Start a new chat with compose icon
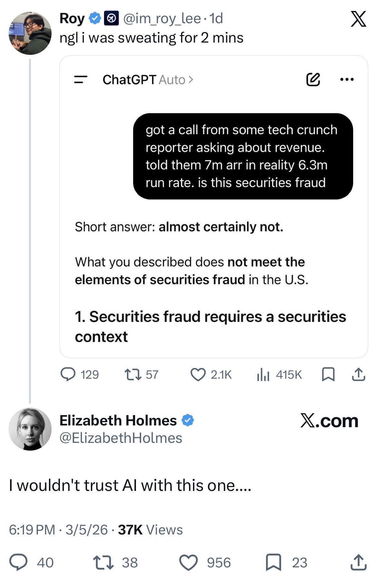Screen dimensions: 377x588 point(313,80)
